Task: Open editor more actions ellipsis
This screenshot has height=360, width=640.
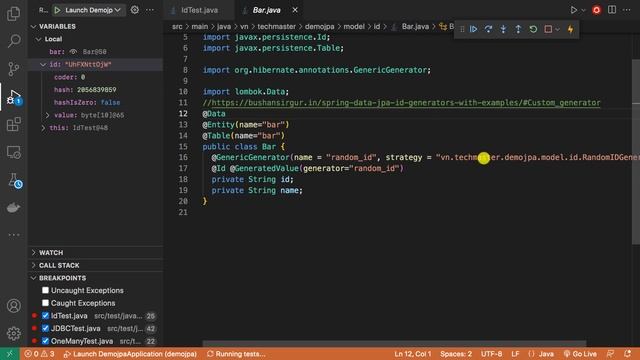Action: point(627,10)
